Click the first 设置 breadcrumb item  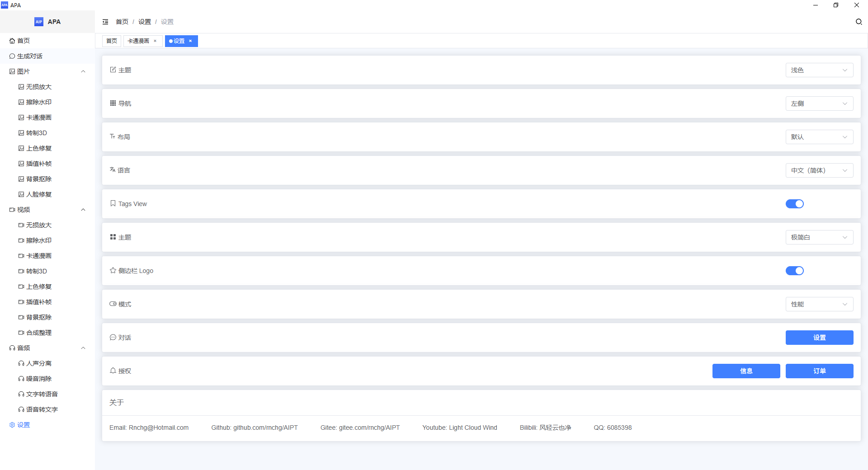point(145,22)
